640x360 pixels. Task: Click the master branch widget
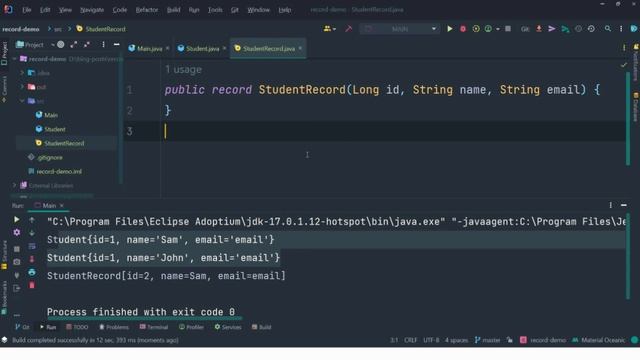coord(487,340)
